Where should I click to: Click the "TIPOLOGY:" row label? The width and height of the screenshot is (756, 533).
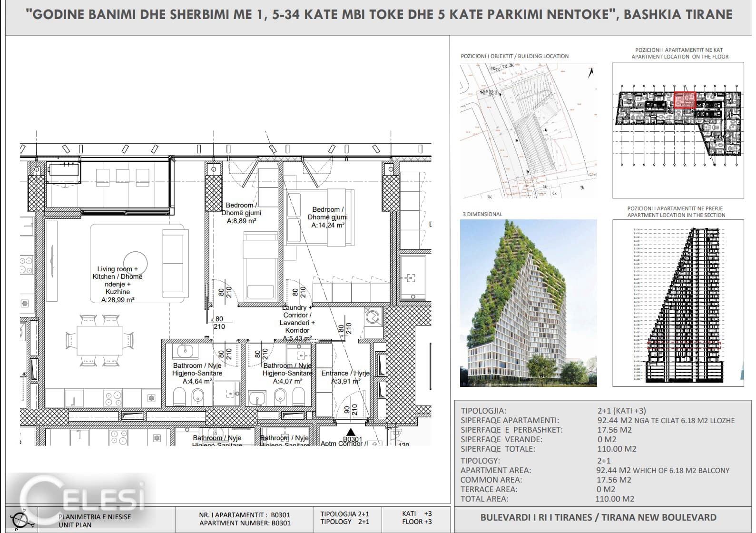coord(480,461)
